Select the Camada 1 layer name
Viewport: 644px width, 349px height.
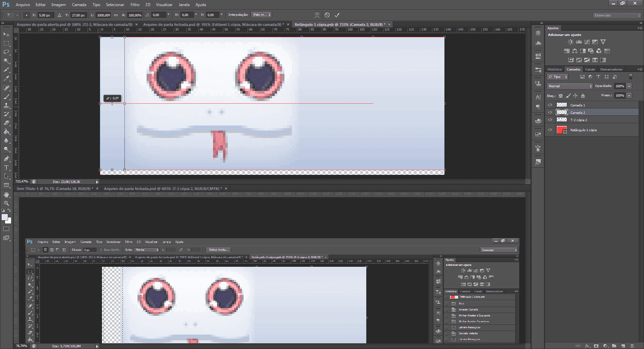coord(578,105)
